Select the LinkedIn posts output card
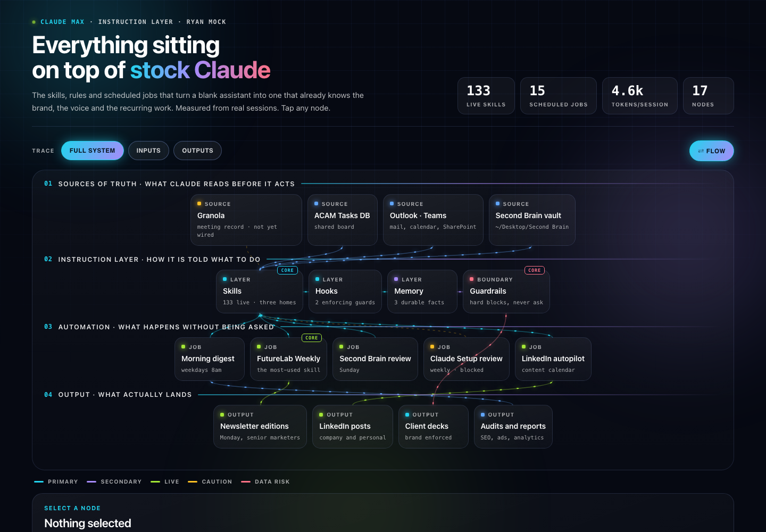The image size is (766, 532). [353, 427]
